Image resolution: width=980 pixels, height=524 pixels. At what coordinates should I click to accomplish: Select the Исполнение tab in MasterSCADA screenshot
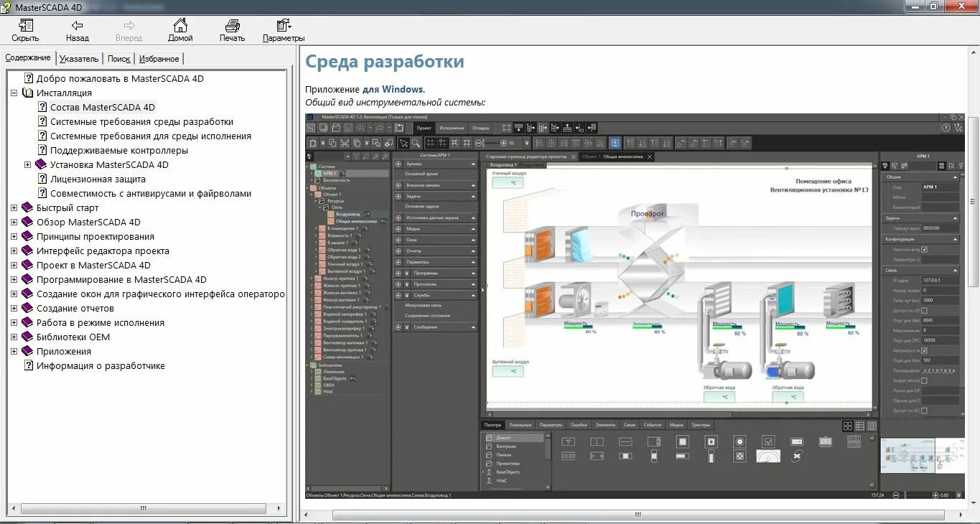click(452, 128)
